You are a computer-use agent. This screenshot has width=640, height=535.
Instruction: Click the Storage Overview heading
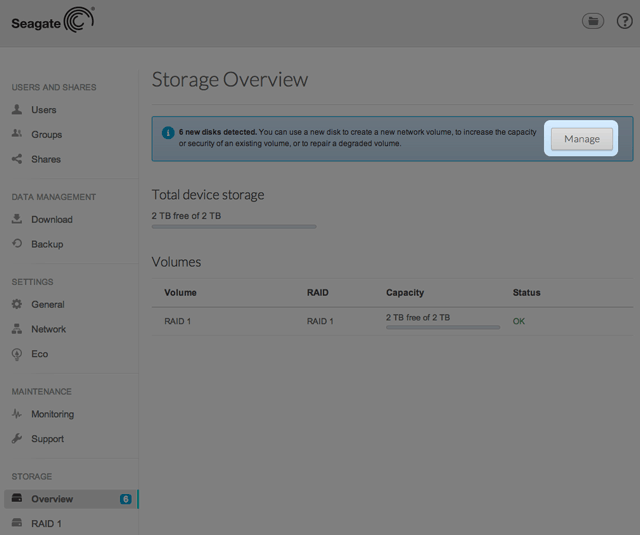[230, 80]
